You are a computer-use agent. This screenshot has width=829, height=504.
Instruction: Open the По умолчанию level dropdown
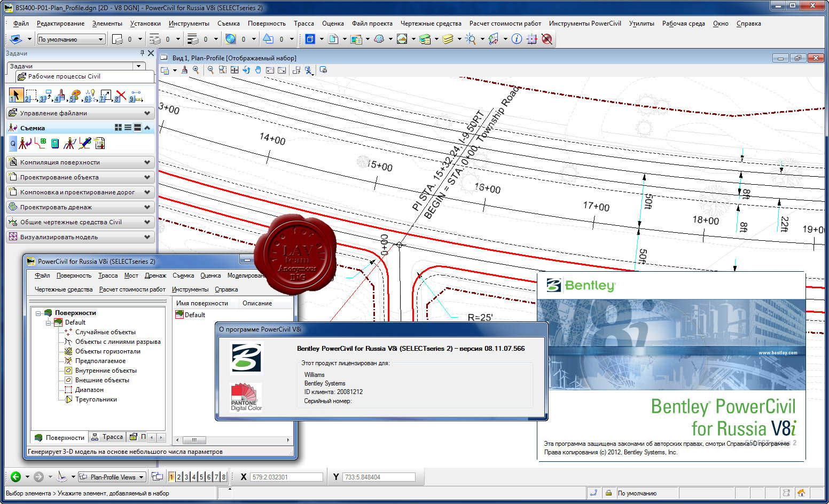click(100, 40)
